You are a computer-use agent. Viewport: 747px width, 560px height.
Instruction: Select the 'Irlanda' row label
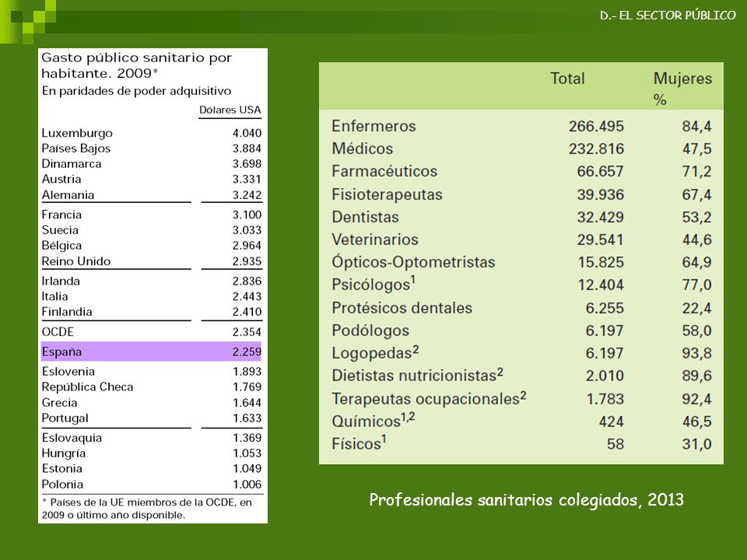click(x=61, y=281)
